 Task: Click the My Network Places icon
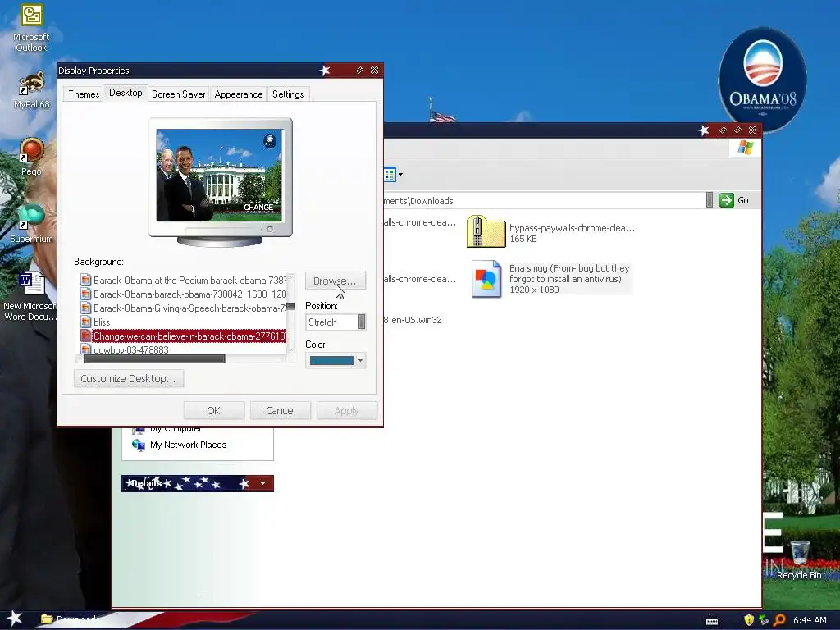[138, 445]
